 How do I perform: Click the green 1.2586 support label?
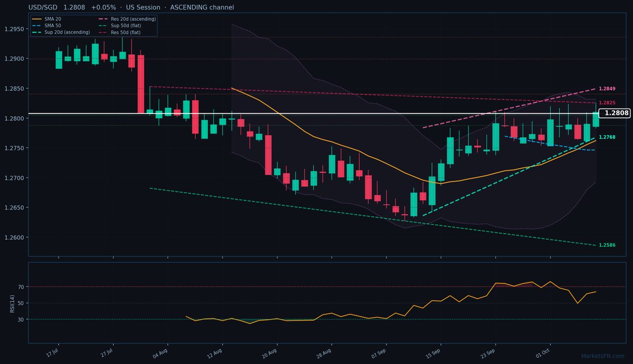[x=607, y=245]
